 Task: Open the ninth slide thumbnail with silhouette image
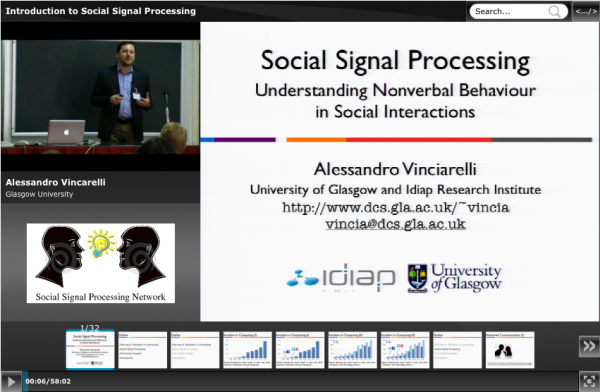coord(510,350)
